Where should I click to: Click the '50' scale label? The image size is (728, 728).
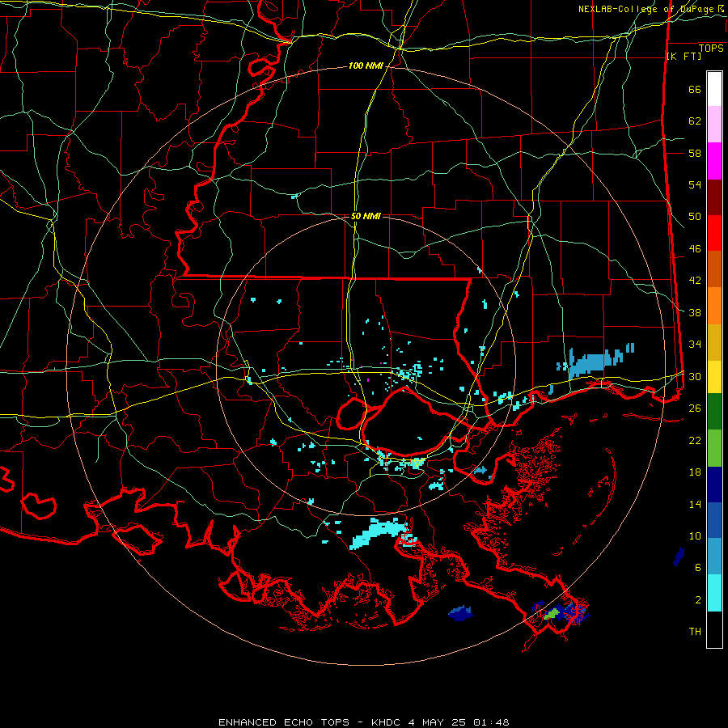coord(695,217)
